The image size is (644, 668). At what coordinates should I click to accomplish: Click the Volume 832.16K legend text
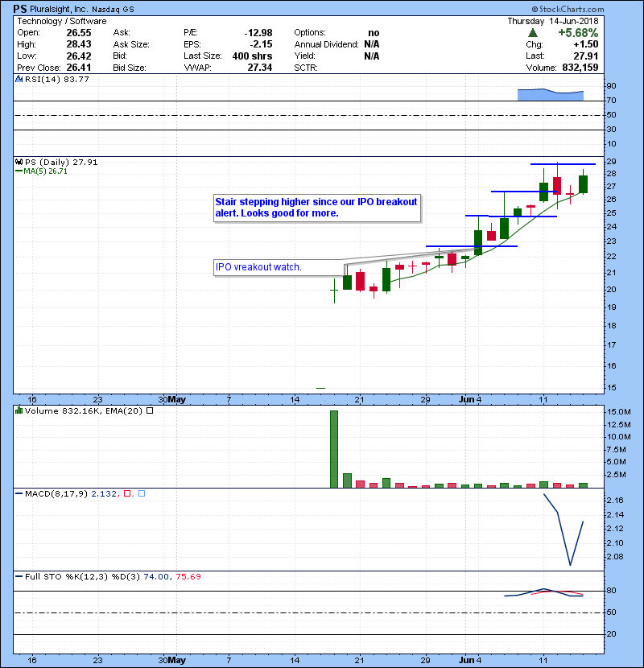click(x=62, y=410)
